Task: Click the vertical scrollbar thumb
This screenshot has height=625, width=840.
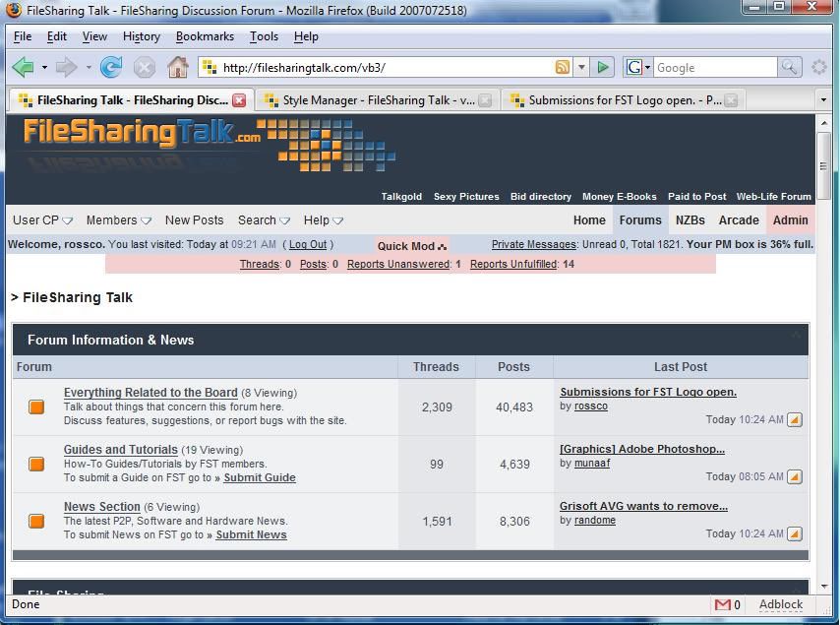Action: coord(824,165)
